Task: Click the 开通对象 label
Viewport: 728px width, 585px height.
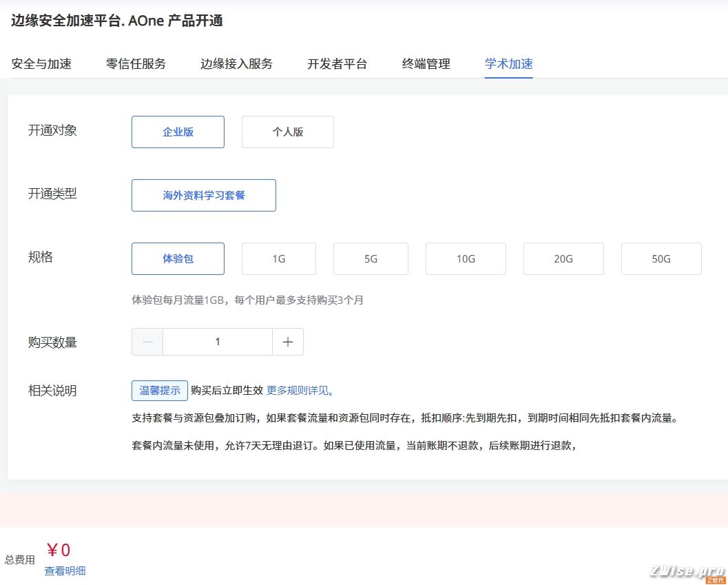Action: [52, 130]
